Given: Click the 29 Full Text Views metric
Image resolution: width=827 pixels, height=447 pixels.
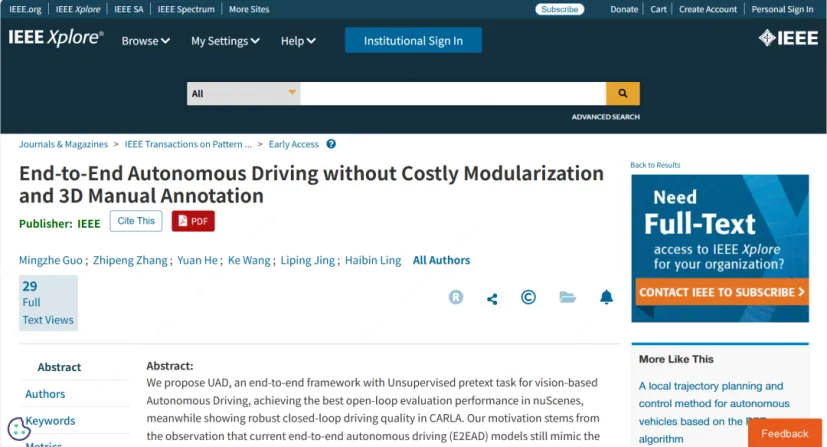Looking at the screenshot, I should pyautogui.click(x=48, y=303).
